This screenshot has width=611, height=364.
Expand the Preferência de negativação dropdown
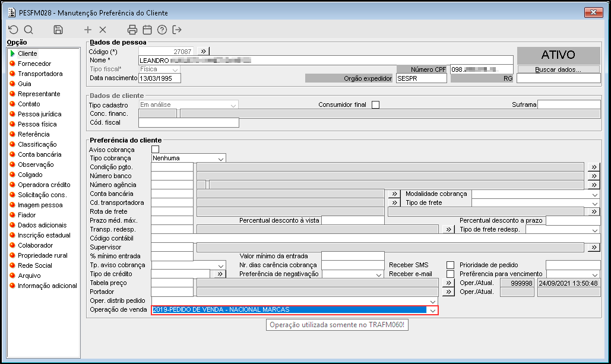tap(379, 274)
